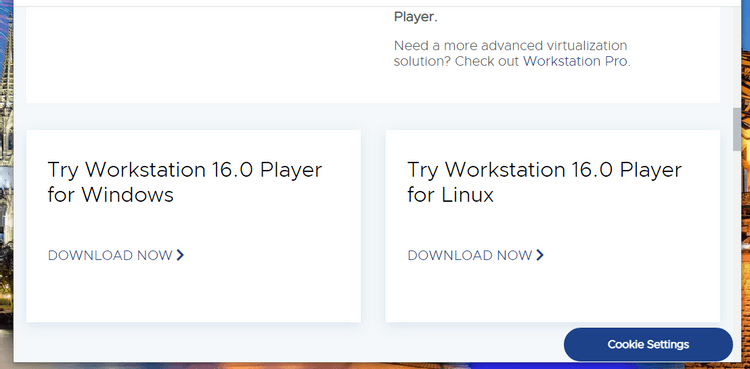Open the Workstation Pro link
The height and width of the screenshot is (369, 750).
(575, 61)
